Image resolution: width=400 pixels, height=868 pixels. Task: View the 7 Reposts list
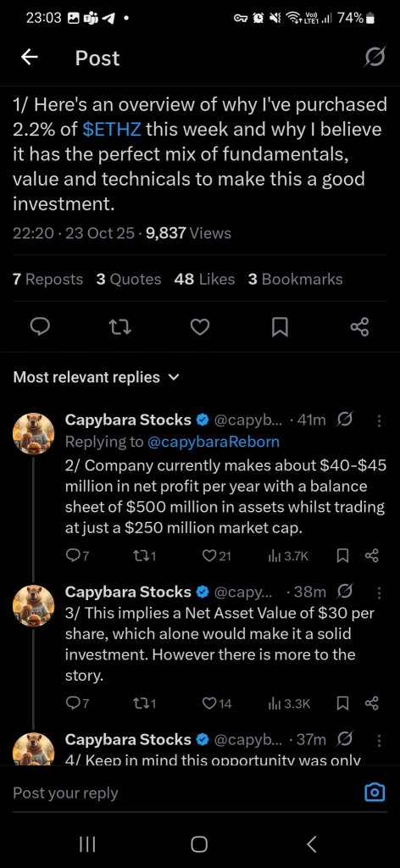47,280
